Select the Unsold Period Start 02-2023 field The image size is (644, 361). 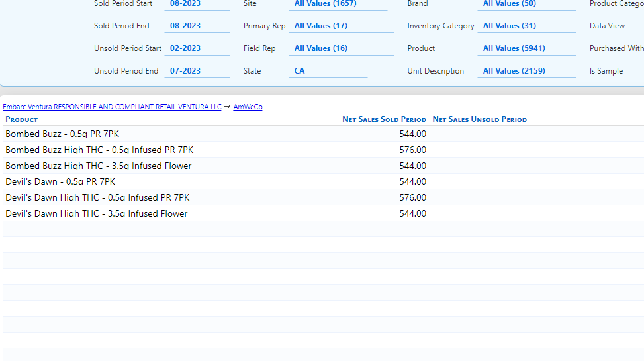[x=196, y=48]
